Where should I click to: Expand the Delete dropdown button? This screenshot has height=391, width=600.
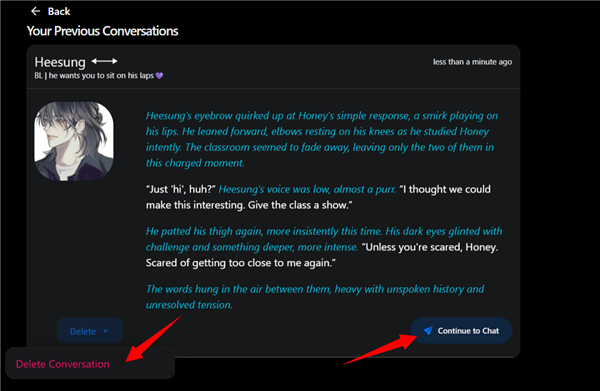coord(90,331)
